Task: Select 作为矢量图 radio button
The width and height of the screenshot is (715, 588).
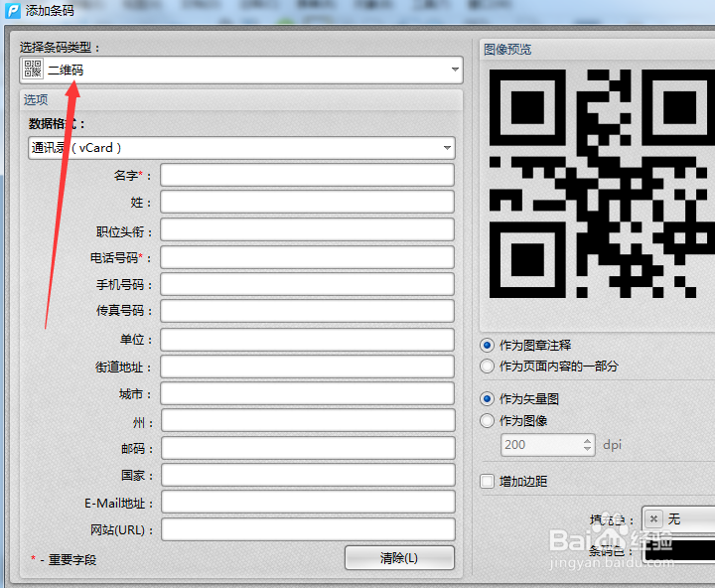Action: (x=487, y=398)
